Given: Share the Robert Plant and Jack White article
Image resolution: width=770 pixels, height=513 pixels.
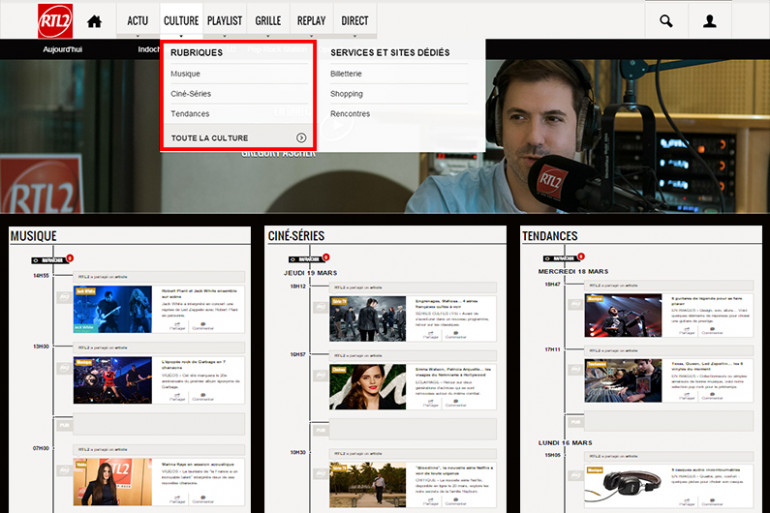Looking at the screenshot, I should pyautogui.click(x=178, y=325).
